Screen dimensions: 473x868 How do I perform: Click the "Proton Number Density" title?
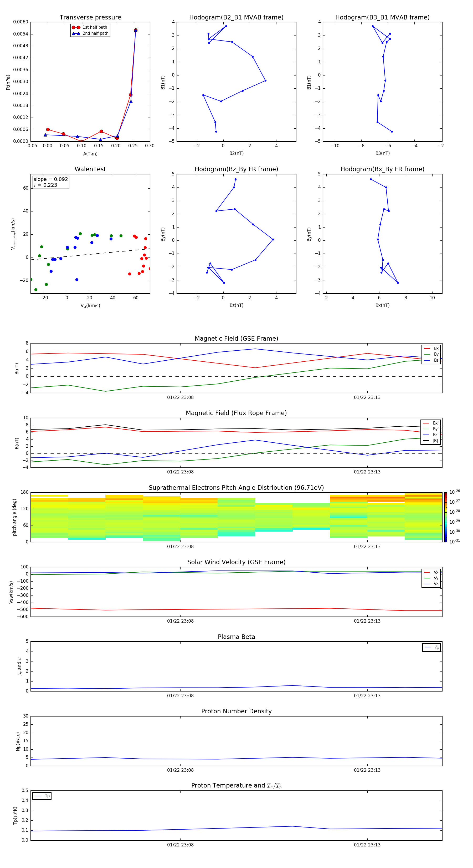[236, 712]
